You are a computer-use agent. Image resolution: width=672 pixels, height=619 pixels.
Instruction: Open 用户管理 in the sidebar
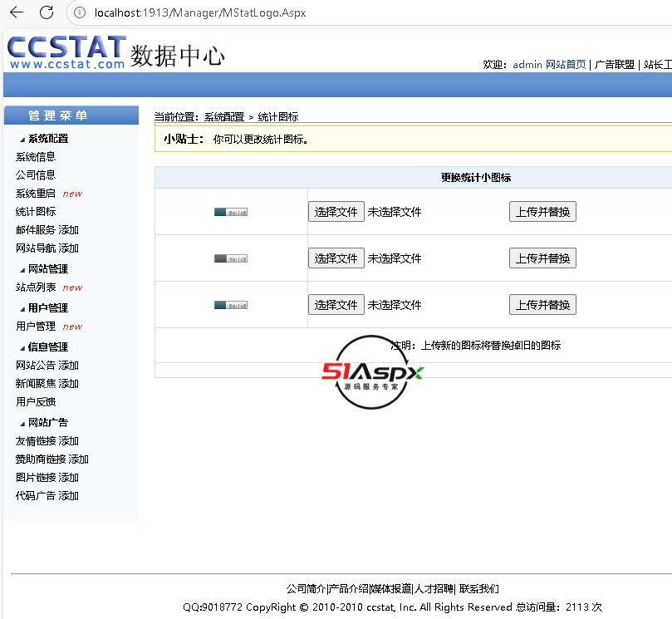(36, 327)
